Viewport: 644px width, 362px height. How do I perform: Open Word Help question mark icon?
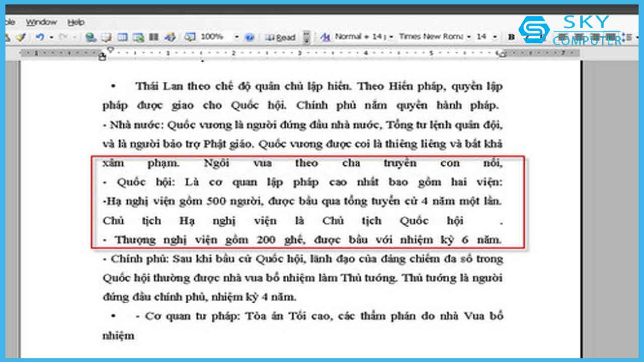click(250, 37)
